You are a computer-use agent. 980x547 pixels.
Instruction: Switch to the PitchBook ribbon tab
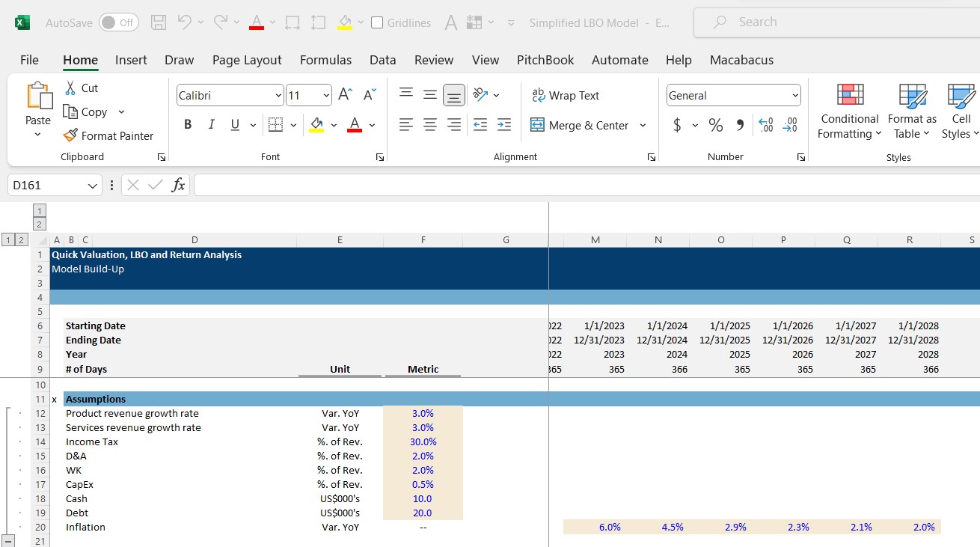545,60
